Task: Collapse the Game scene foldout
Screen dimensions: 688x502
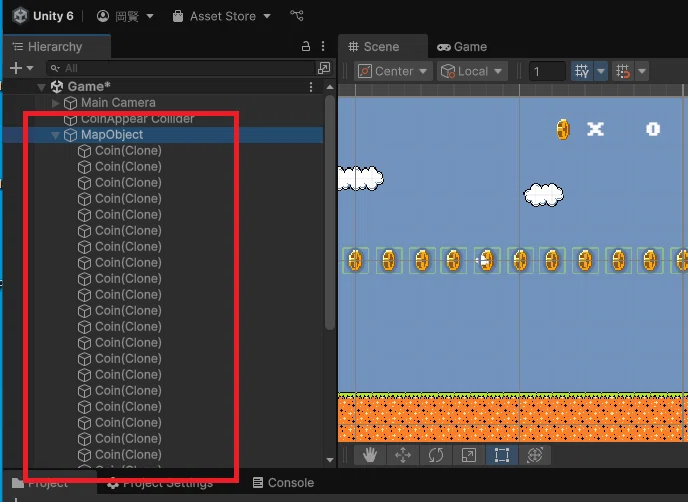Action: tap(41, 87)
